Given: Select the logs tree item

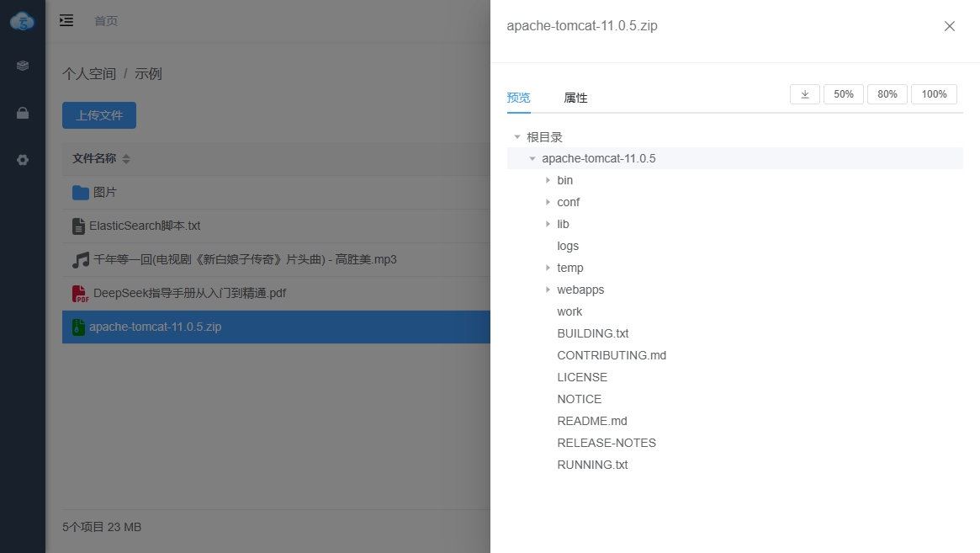Looking at the screenshot, I should 568,246.
